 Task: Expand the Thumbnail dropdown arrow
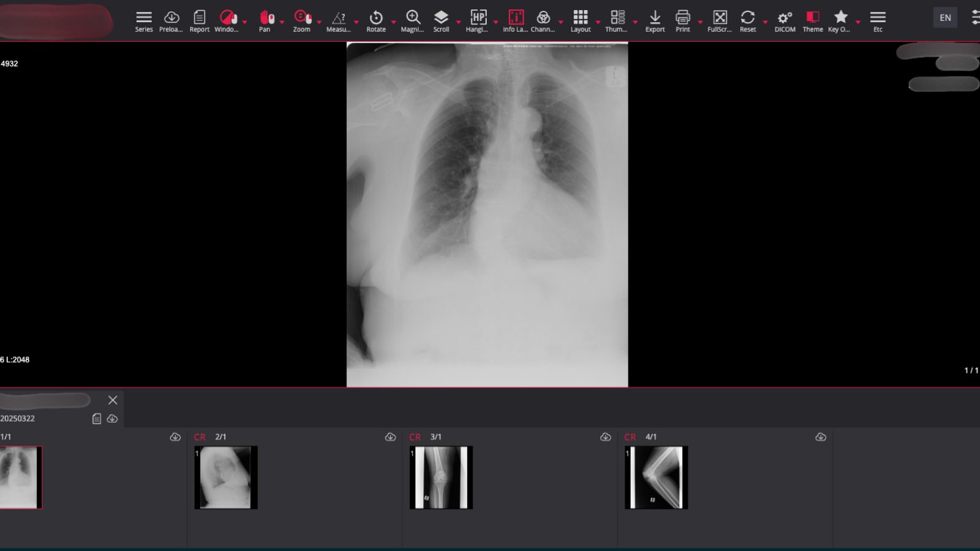pyautogui.click(x=635, y=22)
